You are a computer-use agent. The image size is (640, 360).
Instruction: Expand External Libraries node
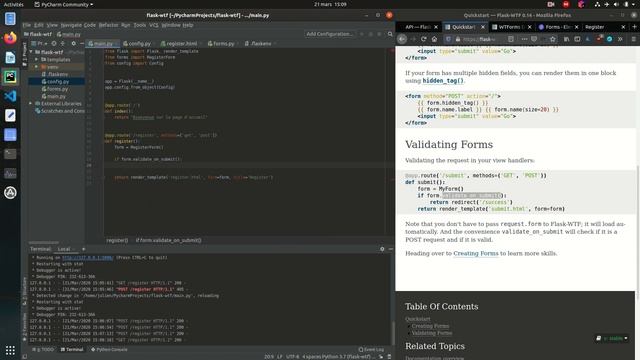coord(31,104)
